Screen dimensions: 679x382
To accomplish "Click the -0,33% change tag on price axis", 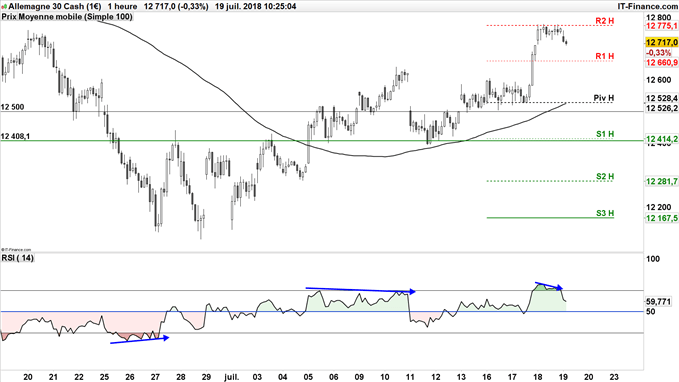I will (x=659, y=53).
